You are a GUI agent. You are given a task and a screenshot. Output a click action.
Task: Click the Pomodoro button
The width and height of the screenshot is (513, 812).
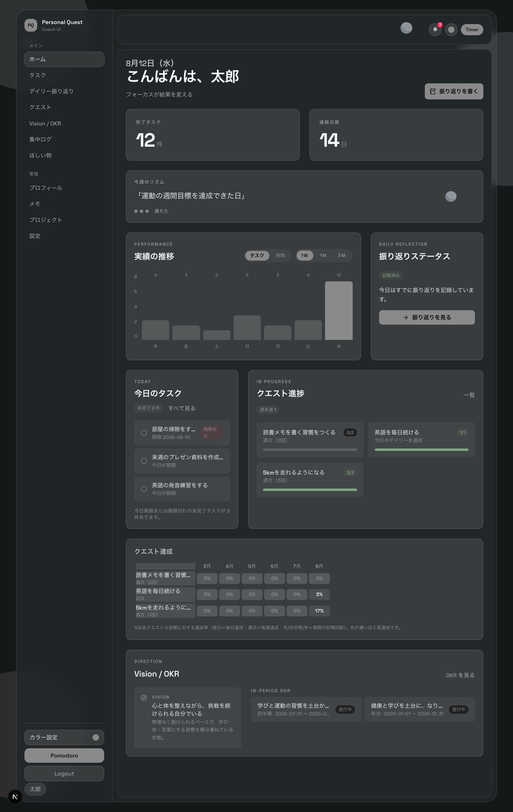[x=64, y=755]
